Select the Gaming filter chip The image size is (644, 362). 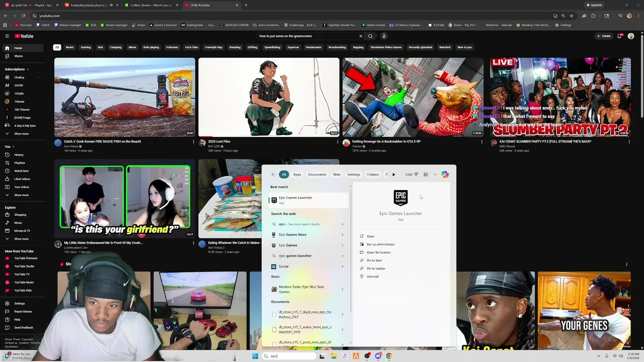coord(86,47)
